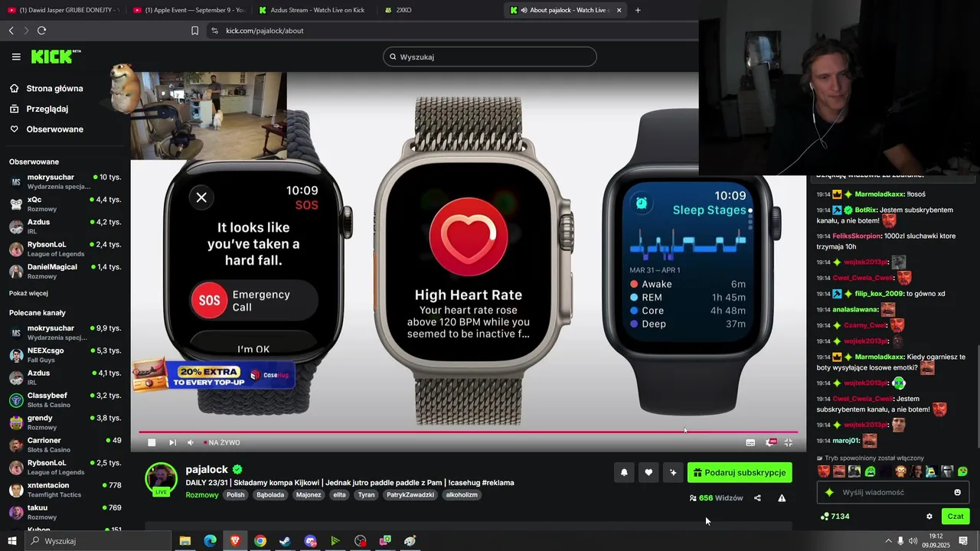Open xQc in the followed channels
The image size is (980, 551).
point(65,204)
